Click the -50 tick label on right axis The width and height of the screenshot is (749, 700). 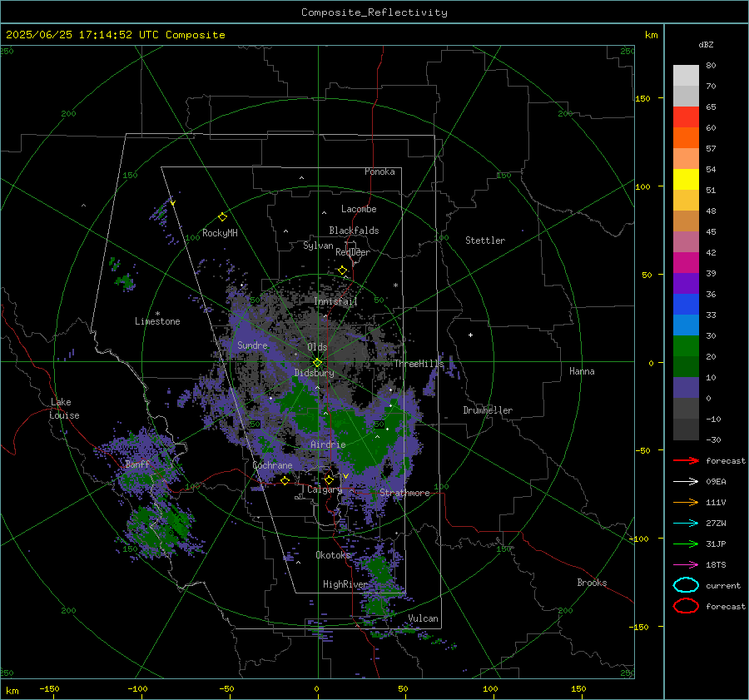click(642, 450)
